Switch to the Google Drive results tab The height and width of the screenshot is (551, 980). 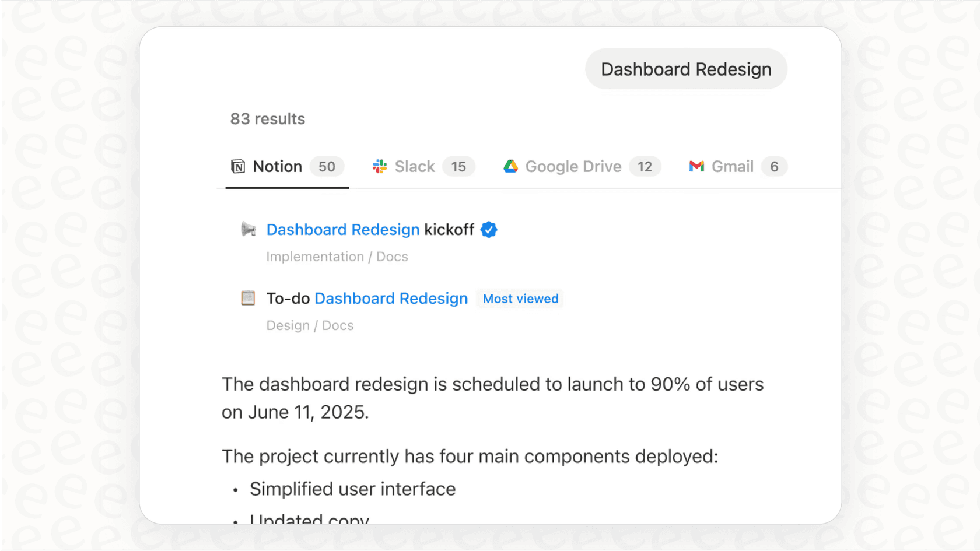(573, 166)
